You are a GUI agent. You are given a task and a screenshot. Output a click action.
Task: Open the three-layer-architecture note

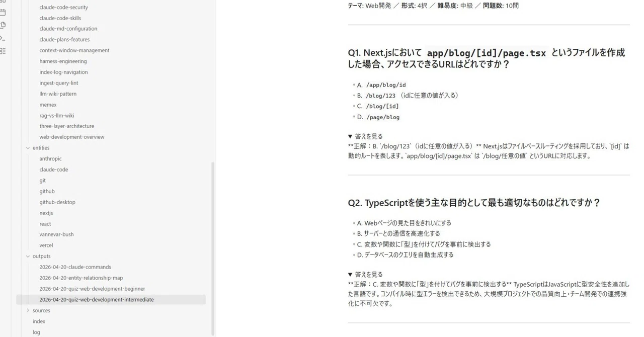click(x=67, y=126)
